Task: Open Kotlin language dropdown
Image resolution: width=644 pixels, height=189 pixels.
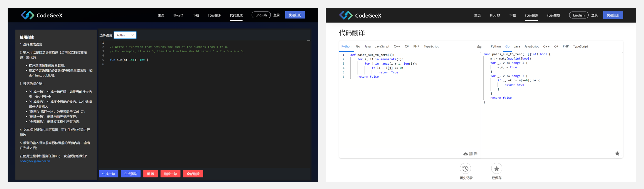Action: click(125, 35)
